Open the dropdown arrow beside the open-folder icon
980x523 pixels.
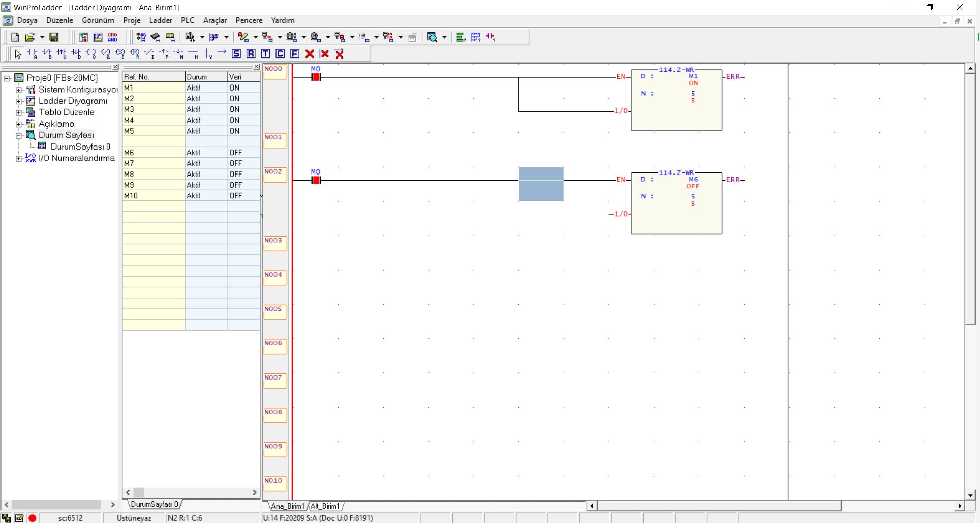(x=42, y=37)
